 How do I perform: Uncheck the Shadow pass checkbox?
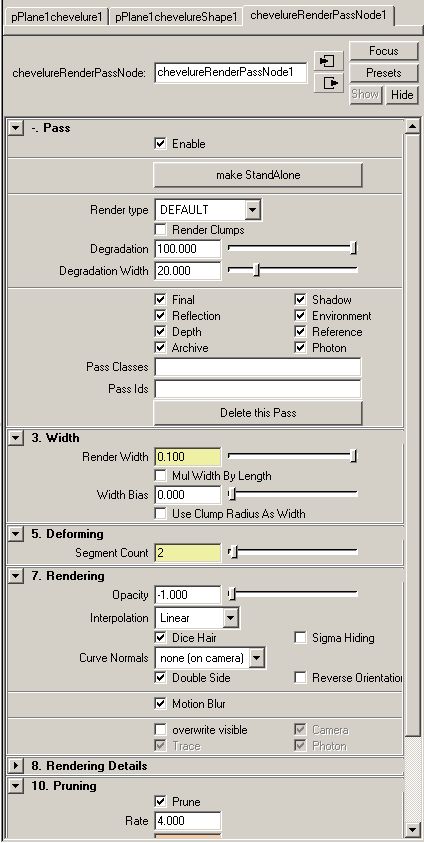click(x=300, y=299)
